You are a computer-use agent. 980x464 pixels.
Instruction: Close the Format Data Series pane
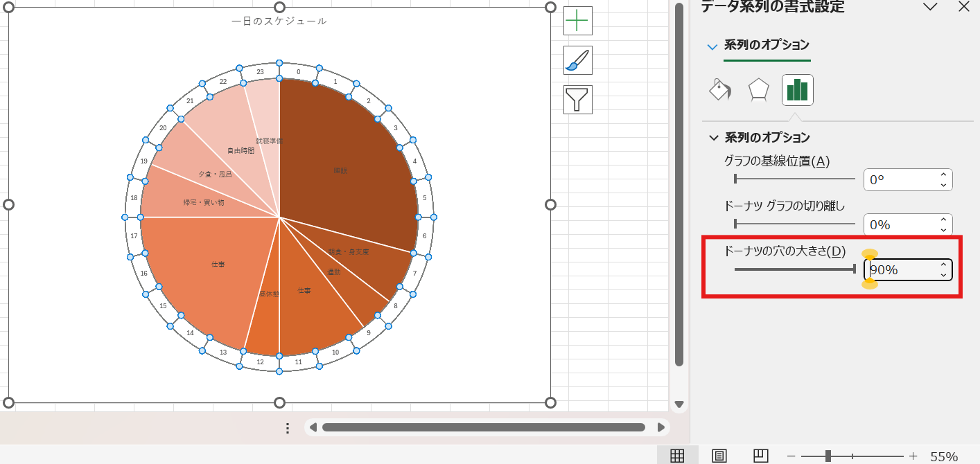[963, 7]
